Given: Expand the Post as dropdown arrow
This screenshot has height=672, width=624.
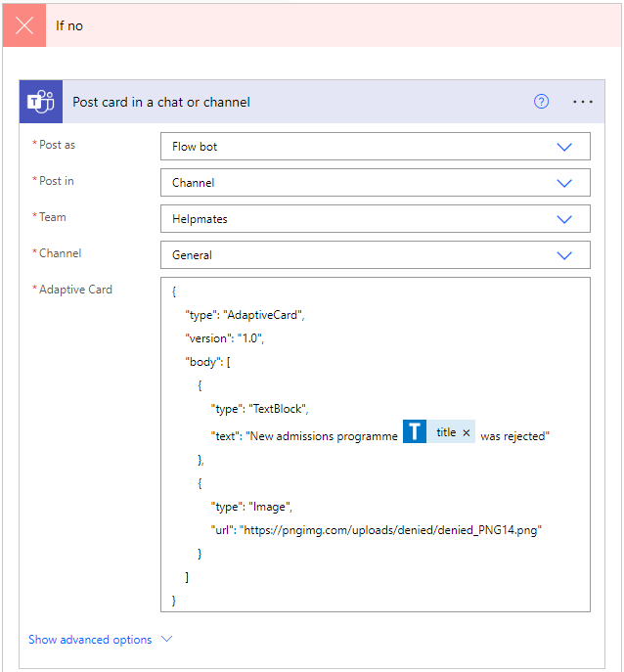Looking at the screenshot, I should (x=563, y=147).
